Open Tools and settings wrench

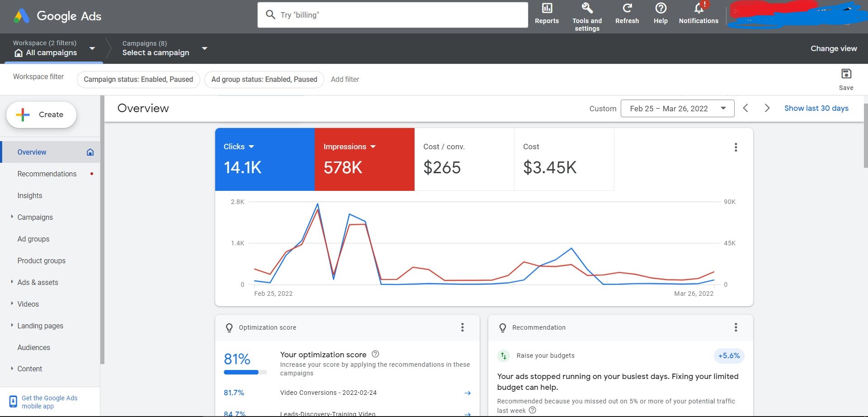[587, 9]
